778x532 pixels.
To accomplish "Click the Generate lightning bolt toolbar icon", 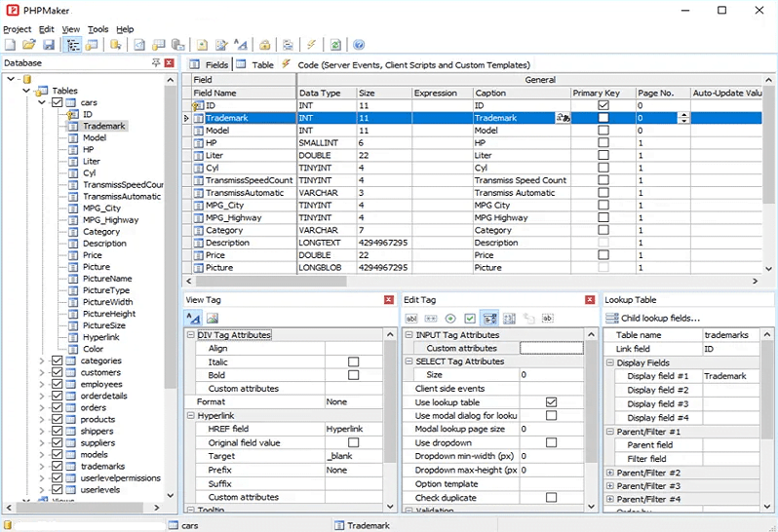I will coord(311,45).
